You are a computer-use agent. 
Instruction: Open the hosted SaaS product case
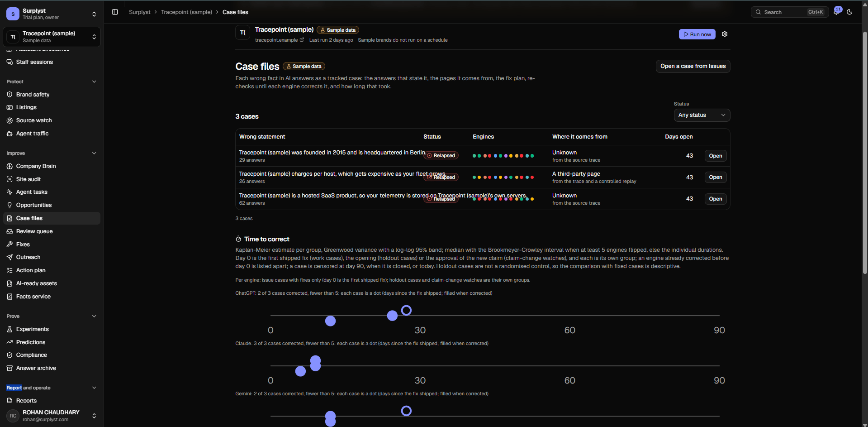[716, 199]
